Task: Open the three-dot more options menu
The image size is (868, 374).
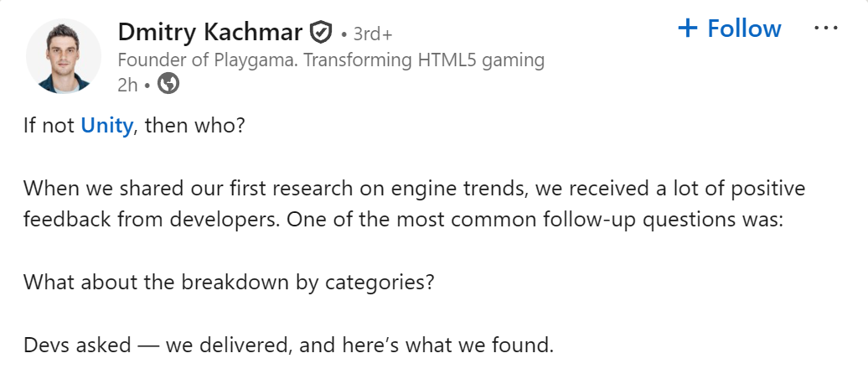Action: coord(825,28)
